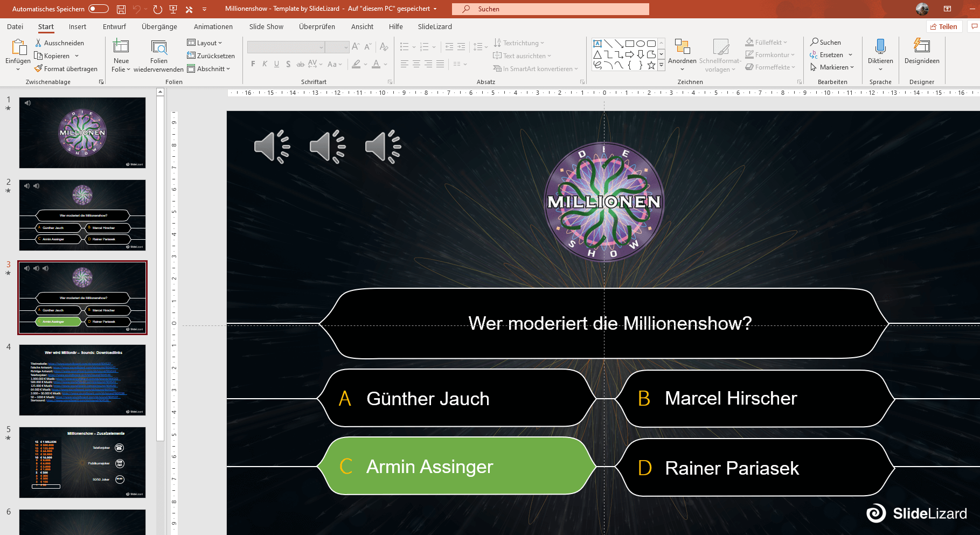Click the Zurücksetzen reset icon
Screen dimensions: 980x535
(x=191, y=55)
